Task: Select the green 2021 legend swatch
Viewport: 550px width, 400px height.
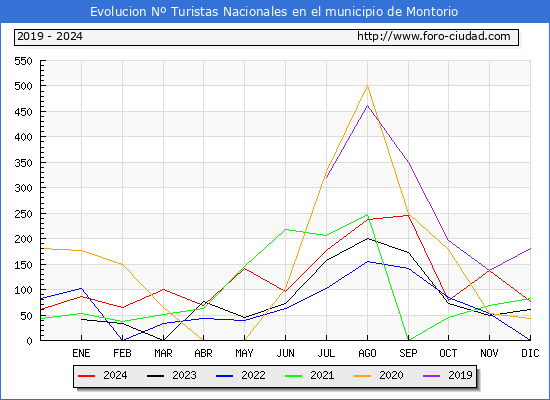Action: point(294,376)
